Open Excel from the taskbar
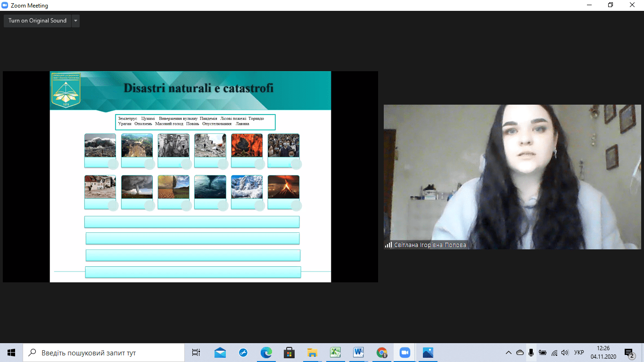Image resolution: width=644 pixels, height=362 pixels. [335, 353]
